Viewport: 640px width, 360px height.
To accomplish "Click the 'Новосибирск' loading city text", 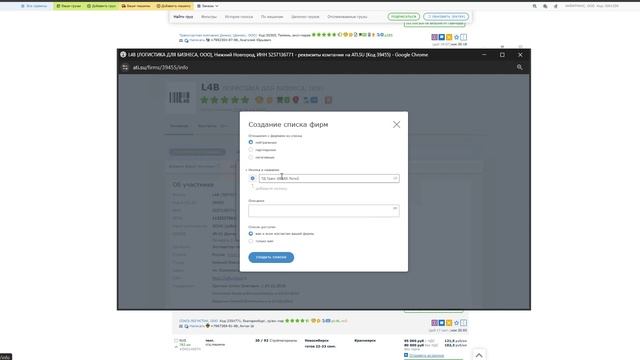I will 317,340.
